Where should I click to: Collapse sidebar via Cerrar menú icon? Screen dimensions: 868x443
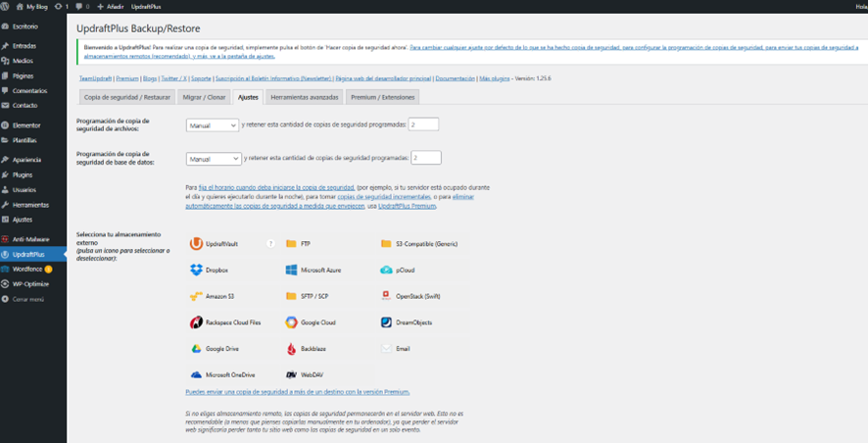pos(5,299)
